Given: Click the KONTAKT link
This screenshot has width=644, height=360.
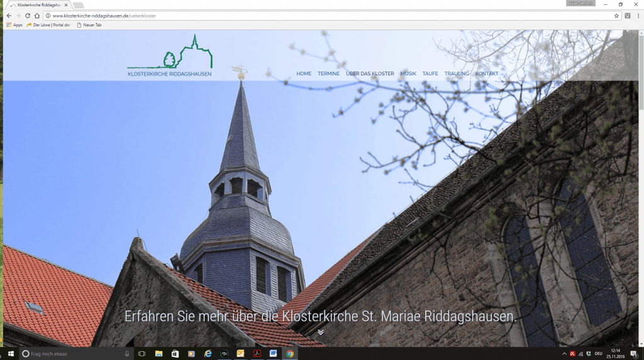Looking at the screenshot, I should point(487,74).
